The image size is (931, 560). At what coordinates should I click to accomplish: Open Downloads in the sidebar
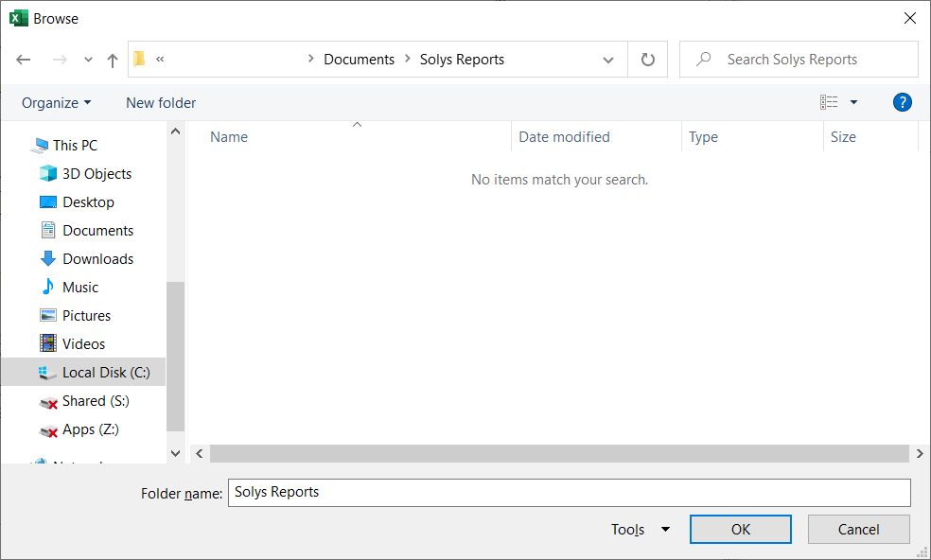point(98,259)
